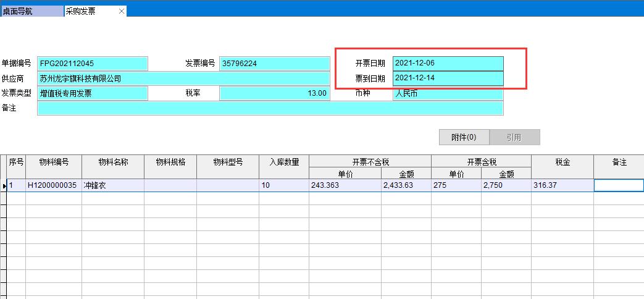Click the 备注 cell in row 1
This screenshot has width=644, height=299.
[x=618, y=185]
